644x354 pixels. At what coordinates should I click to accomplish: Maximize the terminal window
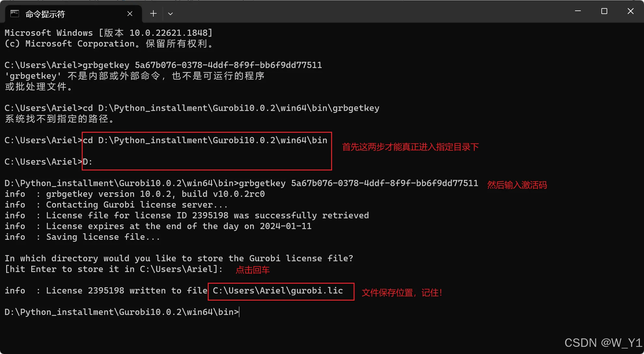click(604, 11)
